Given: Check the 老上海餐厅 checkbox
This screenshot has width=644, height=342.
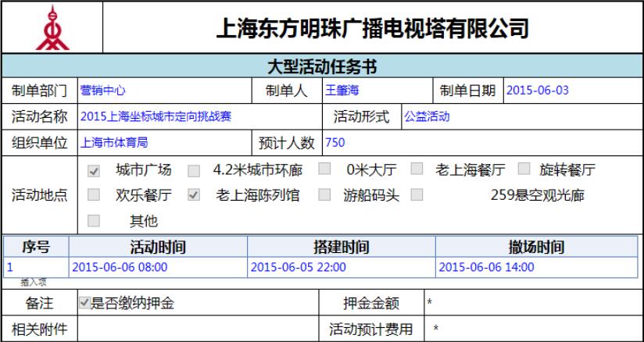Looking at the screenshot, I should [417, 169].
